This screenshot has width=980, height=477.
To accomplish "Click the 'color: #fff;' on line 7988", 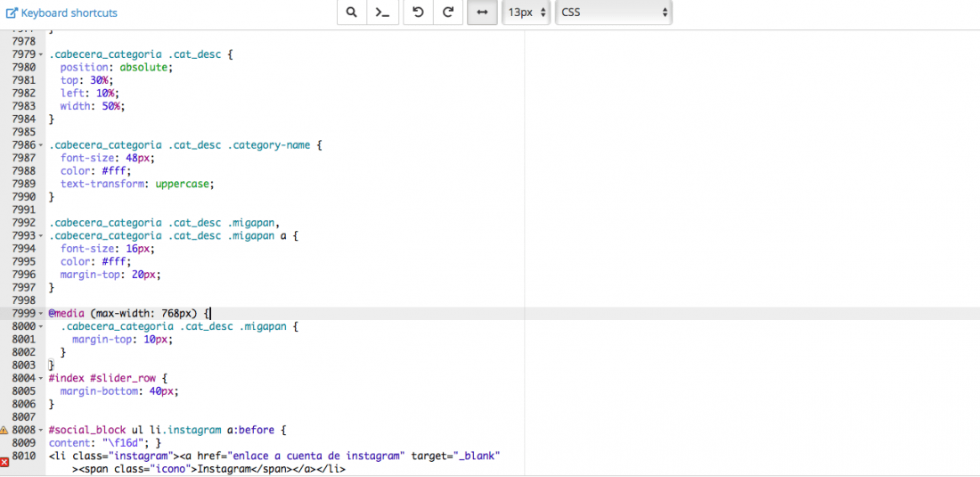I will point(96,170).
